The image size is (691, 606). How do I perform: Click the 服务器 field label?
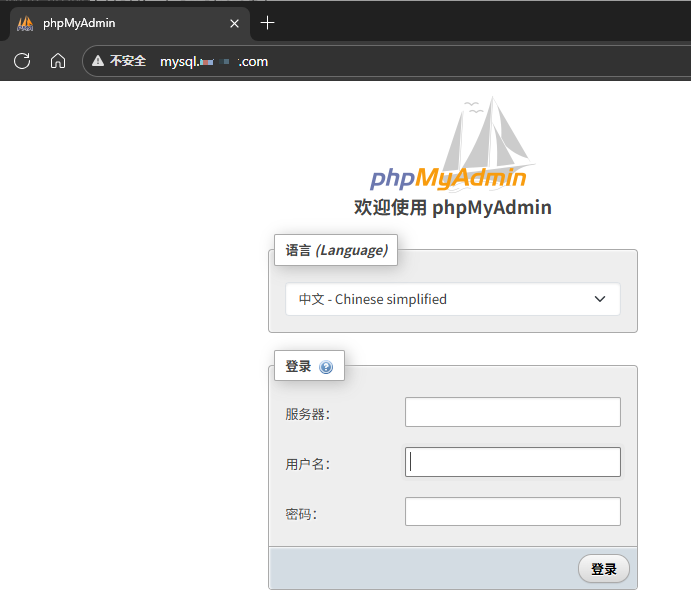click(x=307, y=414)
